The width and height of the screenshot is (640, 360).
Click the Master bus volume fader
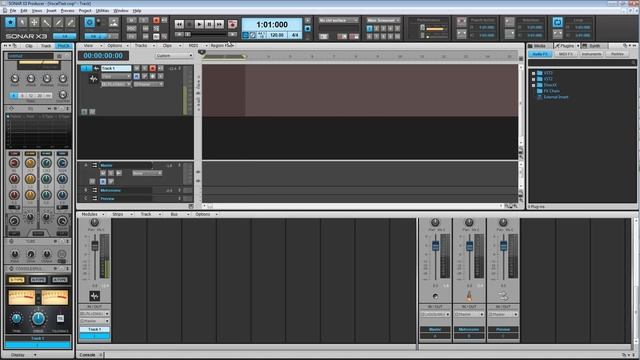click(435, 246)
